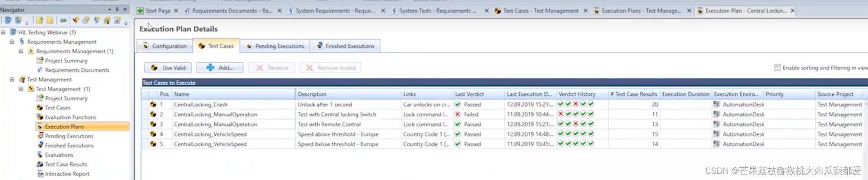Click row icon for position 5 test case
This screenshot has width=868, height=180.
pos(153,144)
